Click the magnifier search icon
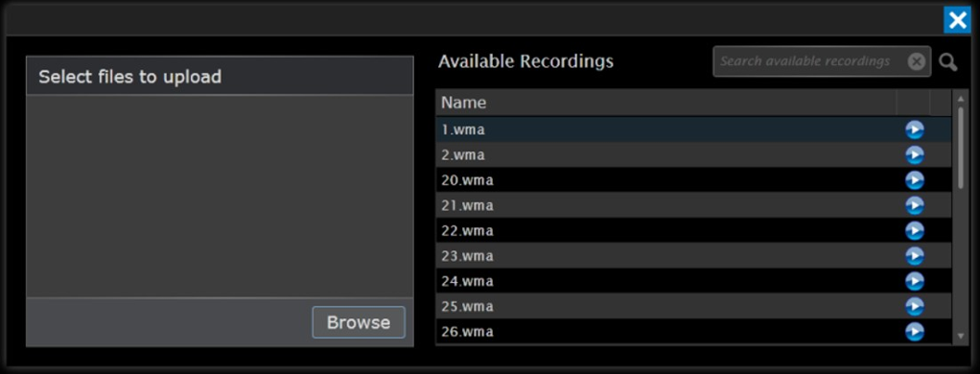980x374 pixels. pyautogui.click(x=948, y=62)
